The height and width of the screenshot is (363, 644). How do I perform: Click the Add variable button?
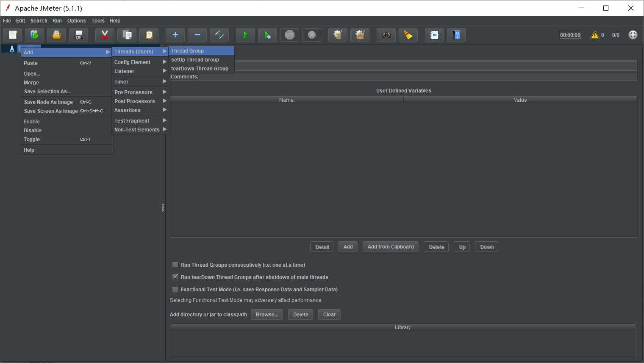click(x=348, y=247)
